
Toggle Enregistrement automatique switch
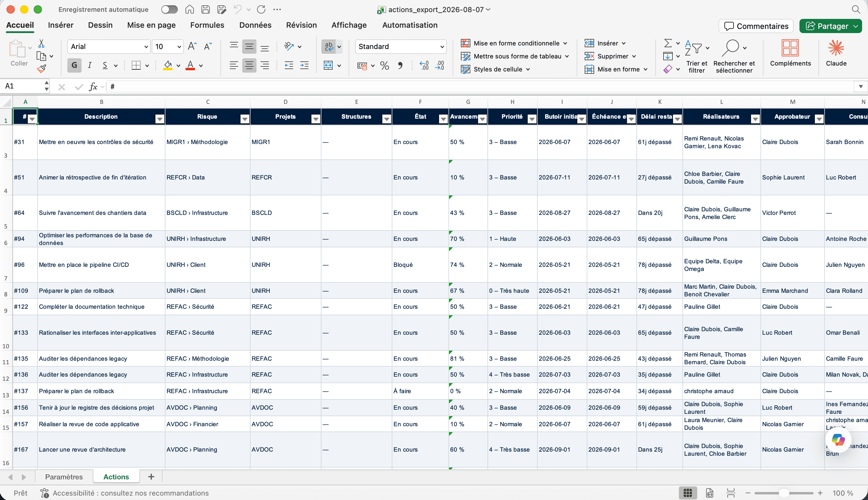[x=169, y=9]
